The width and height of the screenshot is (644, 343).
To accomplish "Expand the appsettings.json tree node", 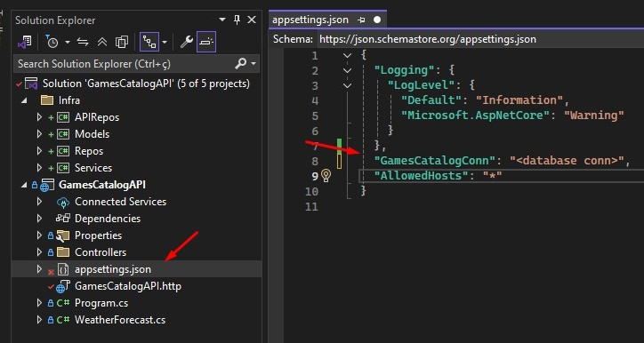I will point(39,269).
